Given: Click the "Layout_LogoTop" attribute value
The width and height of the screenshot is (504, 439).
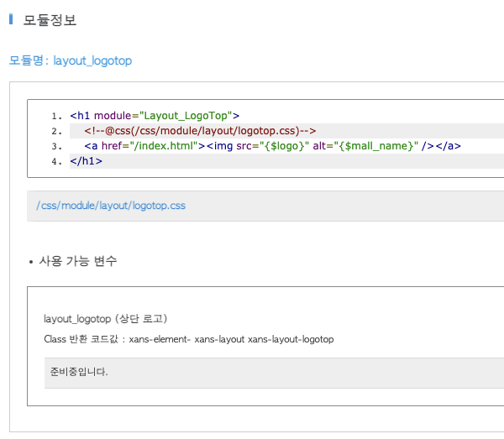Looking at the screenshot, I should click(186, 116).
